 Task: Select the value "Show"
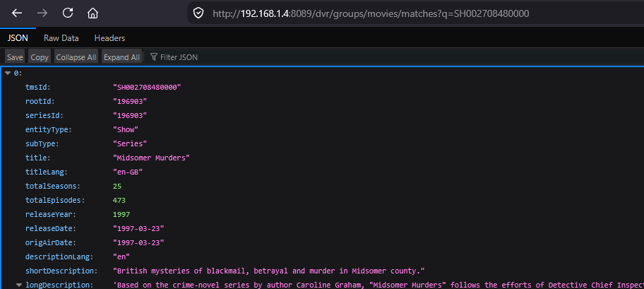tap(126, 129)
